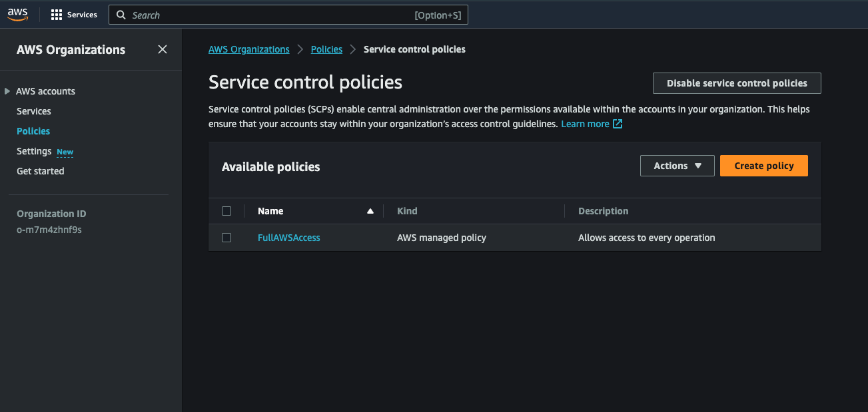Go to the Policies breadcrumb link
This screenshot has width=868, height=412.
point(326,49)
